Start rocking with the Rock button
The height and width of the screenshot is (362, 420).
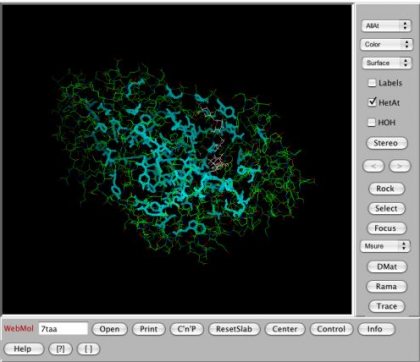point(386,189)
